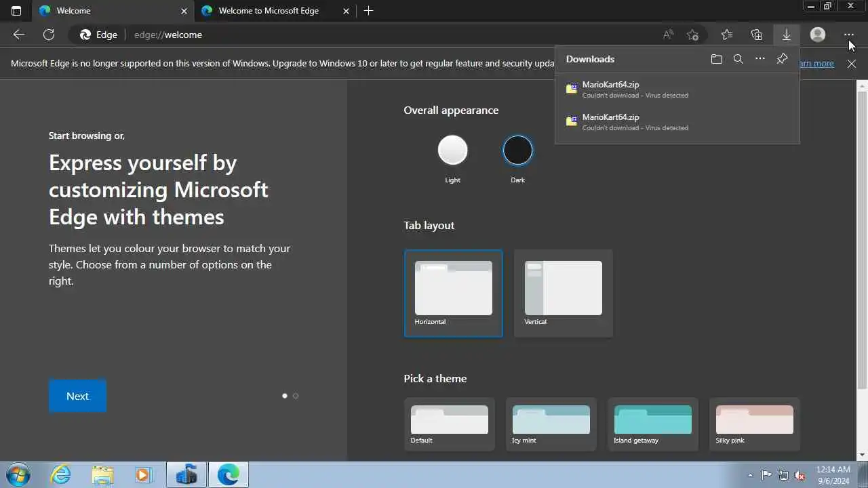Add this page to favorites star icon
Viewport: 868px width, 488px height.
[692, 35]
